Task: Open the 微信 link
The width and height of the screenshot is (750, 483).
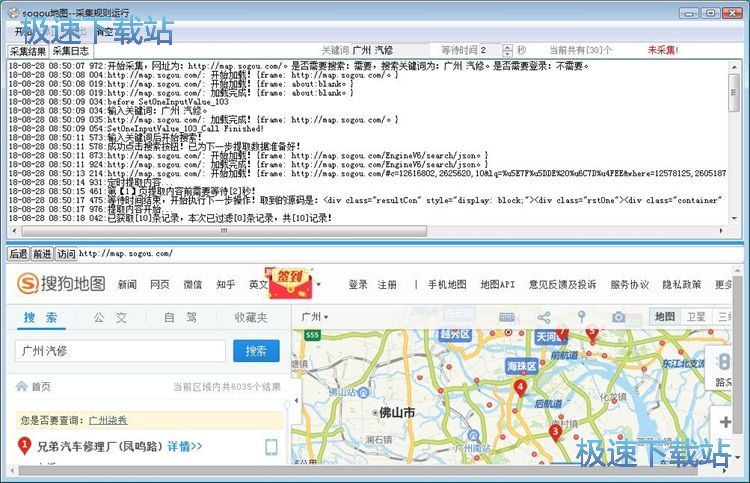Action: [x=193, y=285]
